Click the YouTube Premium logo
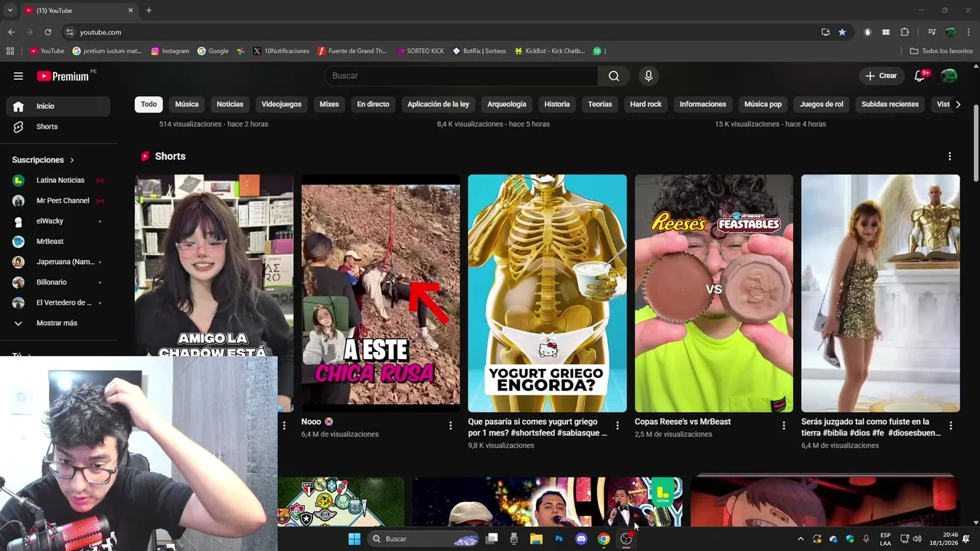Screen dimensions: 980x551 tap(63, 76)
